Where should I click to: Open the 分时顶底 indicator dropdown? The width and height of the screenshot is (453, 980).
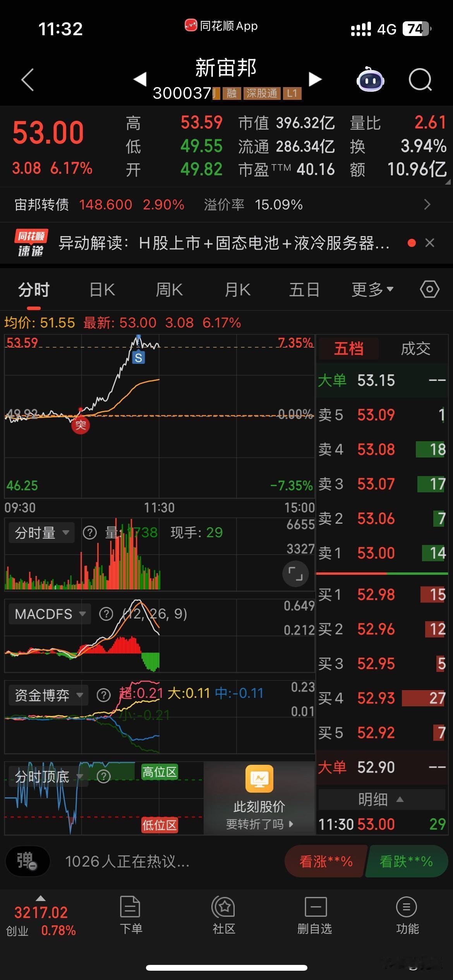(x=49, y=776)
